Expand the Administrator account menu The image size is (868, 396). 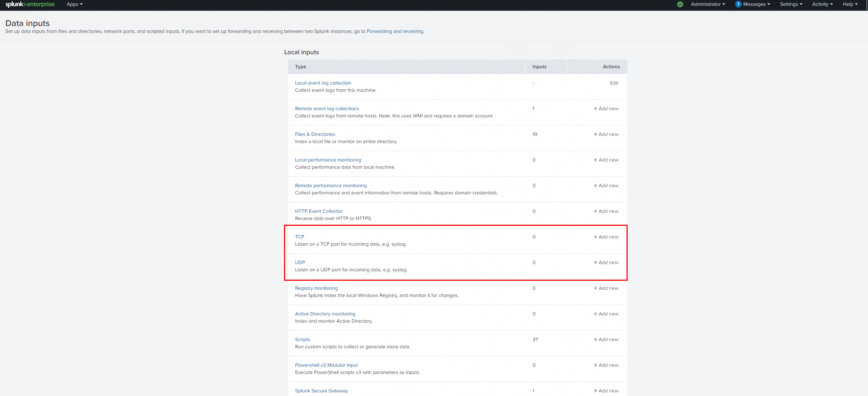[x=708, y=4]
